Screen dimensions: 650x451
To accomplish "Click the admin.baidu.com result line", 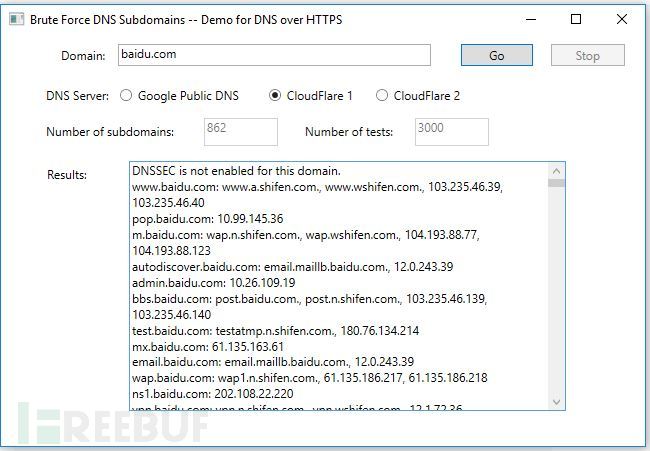I will [213, 283].
